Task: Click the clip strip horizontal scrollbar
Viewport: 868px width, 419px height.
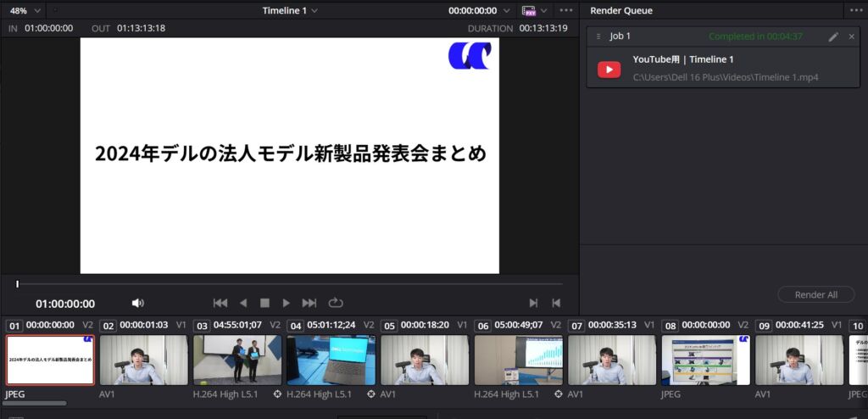Action: tap(34, 404)
